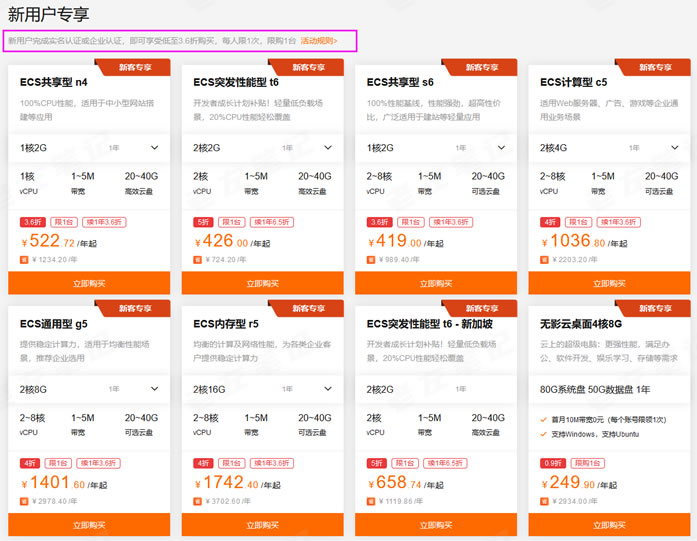Image resolution: width=697 pixels, height=541 pixels.
Task: Click the 省 icon beside ¥724.20/年
Action: pos(197,260)
